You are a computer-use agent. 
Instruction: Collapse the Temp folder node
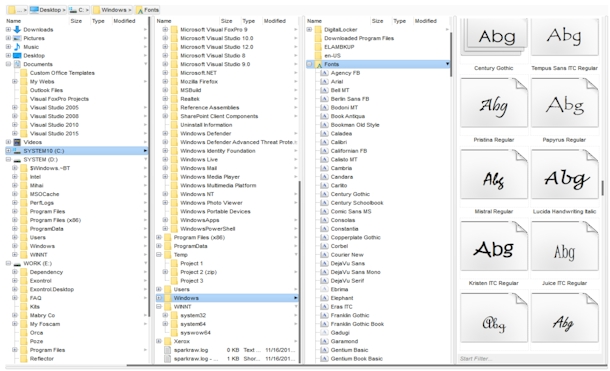point(159,255)
